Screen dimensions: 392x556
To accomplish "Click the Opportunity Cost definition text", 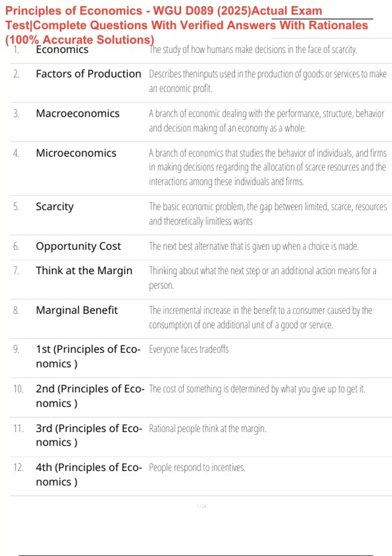I will click(x=254, y=246).
